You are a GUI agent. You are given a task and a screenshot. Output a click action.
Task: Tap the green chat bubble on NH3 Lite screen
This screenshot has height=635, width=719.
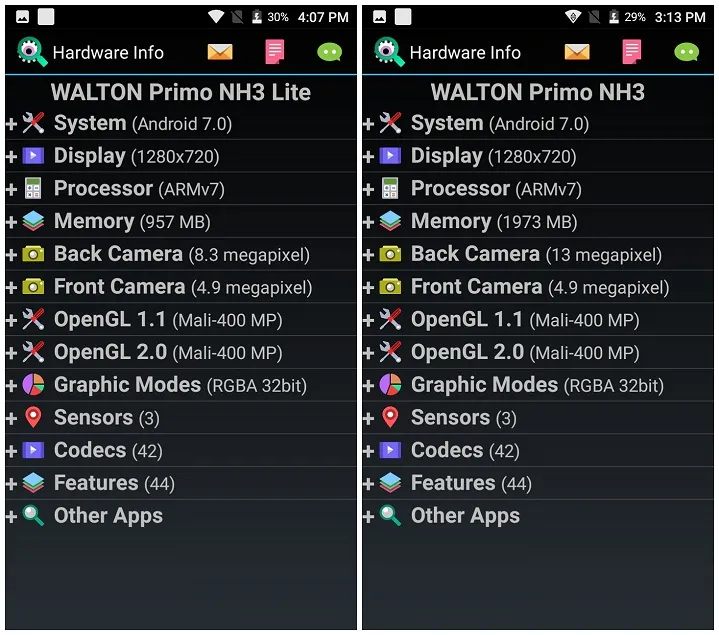[330, 52]
